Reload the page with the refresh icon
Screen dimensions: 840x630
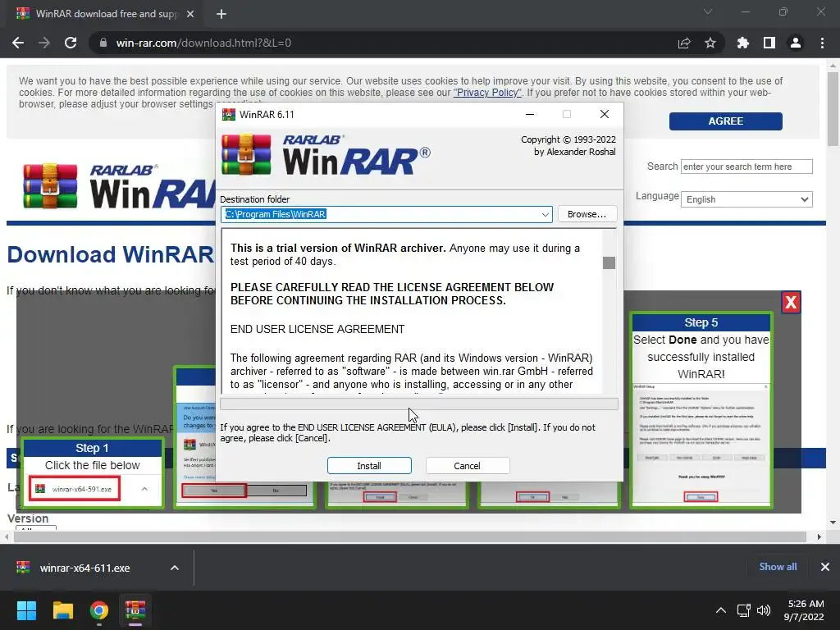tap(71, 43)
